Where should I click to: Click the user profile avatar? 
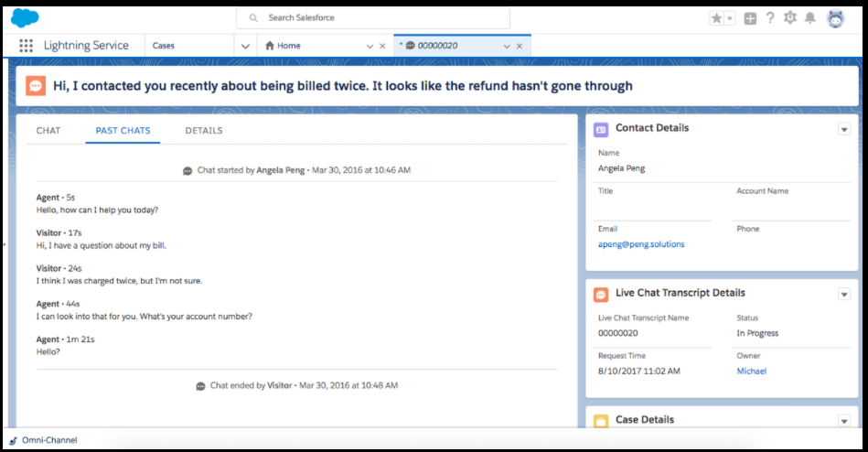pyautogui.click(x=835, y=18)
